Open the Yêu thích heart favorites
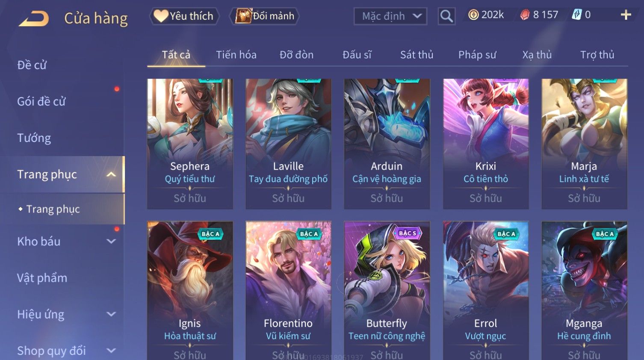644x360 pixels. point(184,16)
